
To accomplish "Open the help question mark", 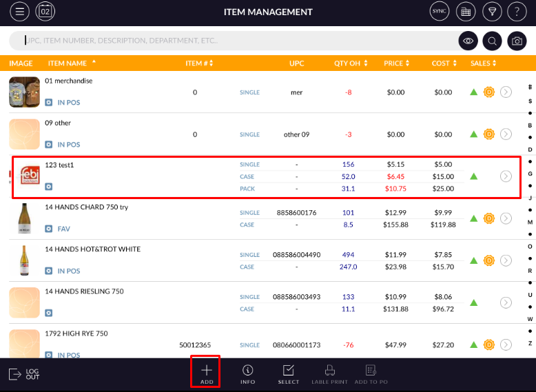I will pos(517,12).
